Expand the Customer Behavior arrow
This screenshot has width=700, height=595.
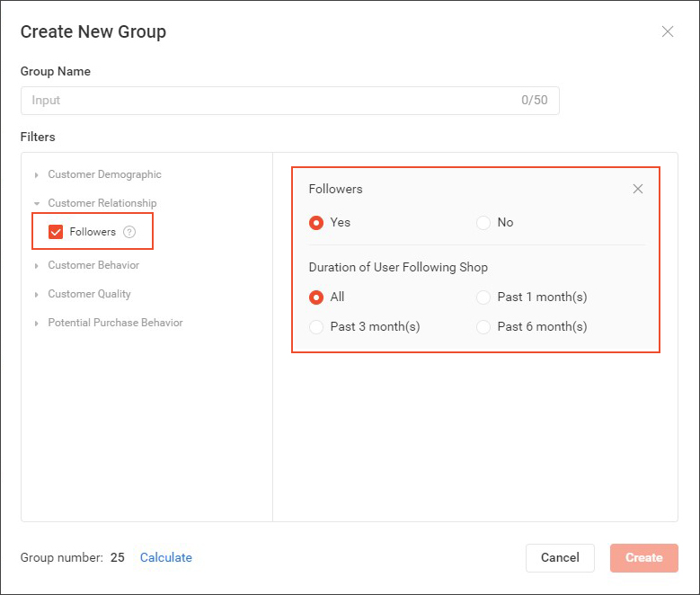(x=37, y=265)
